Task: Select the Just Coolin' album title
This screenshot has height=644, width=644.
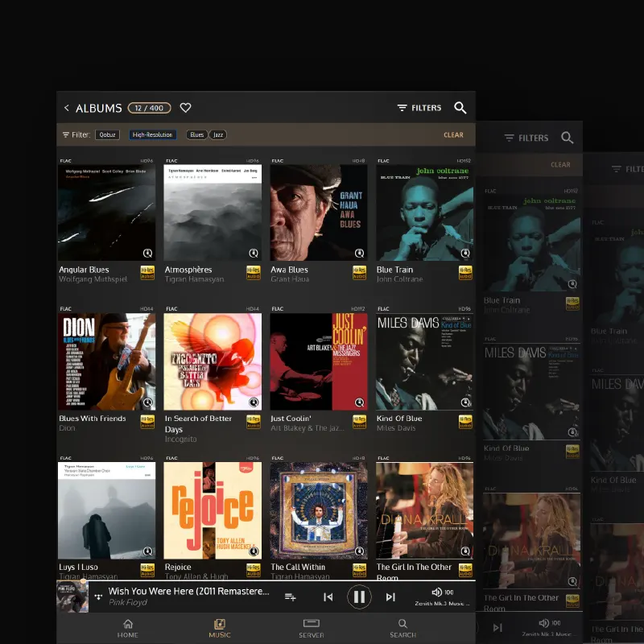Action: [x=291, y=419]
